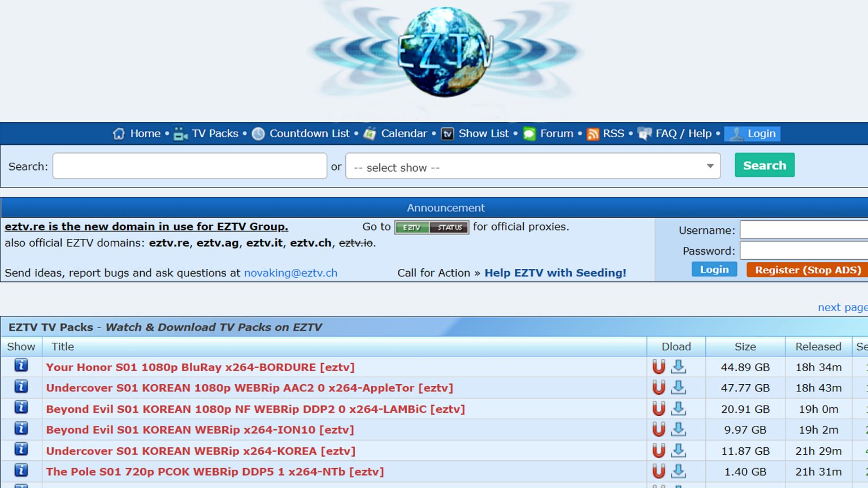The height and width of the screenshot is (488, 868).
Task: Click the novaking@eztv.ch email link
Action: (290, 273)
